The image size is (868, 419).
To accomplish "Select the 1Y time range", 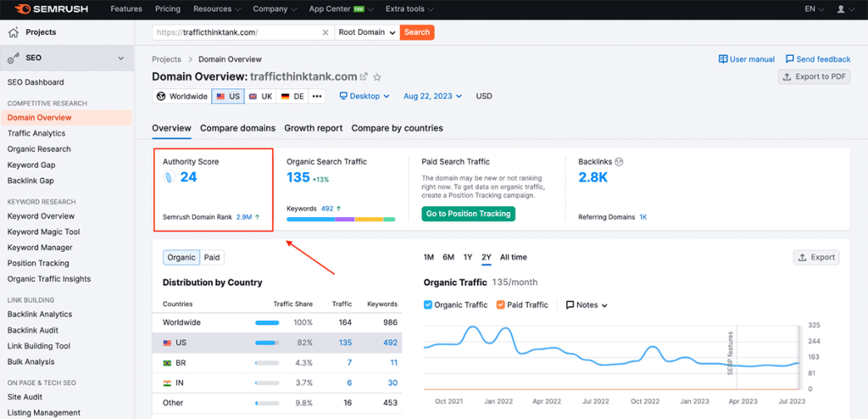I will click(x=468, y=257).
